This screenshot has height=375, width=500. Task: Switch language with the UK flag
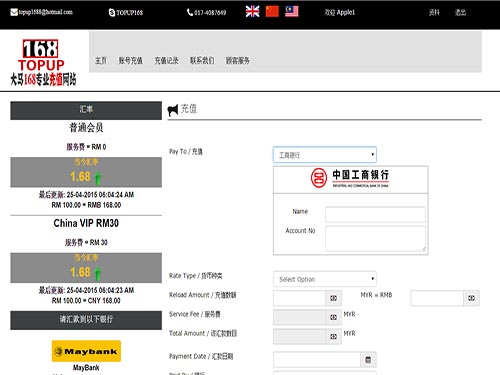tap(252, 12)
